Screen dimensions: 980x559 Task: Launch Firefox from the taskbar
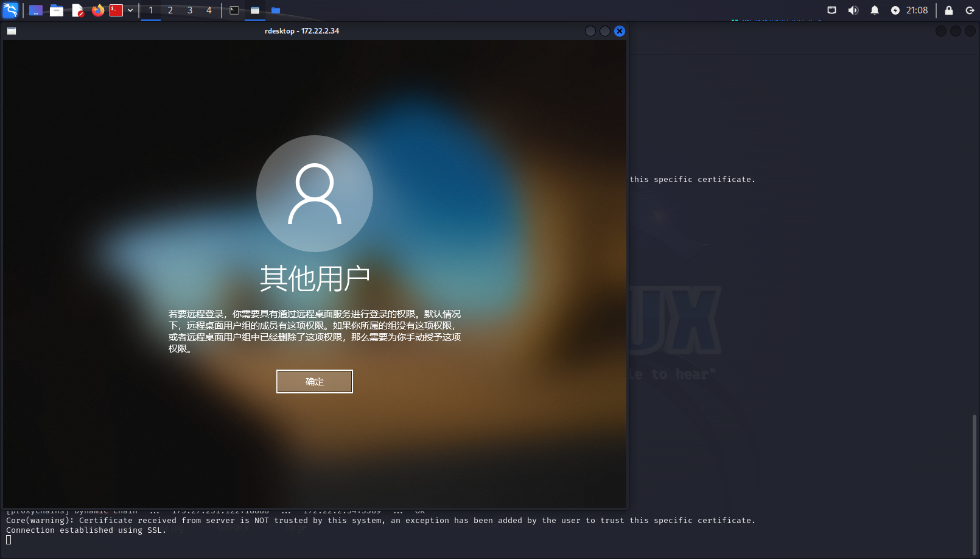point(97,10)
